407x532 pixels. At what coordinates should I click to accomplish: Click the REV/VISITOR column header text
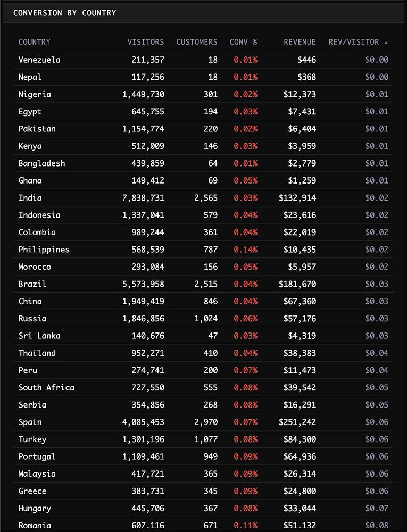pyautogui.click(x=354, y=42)
